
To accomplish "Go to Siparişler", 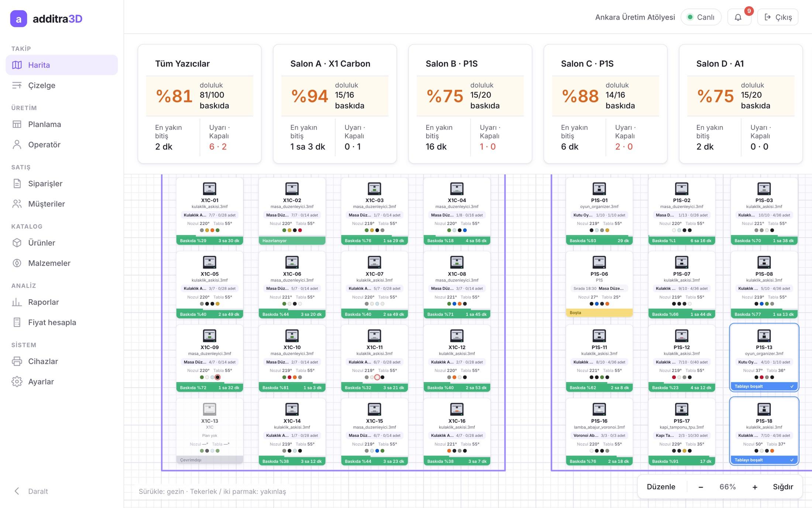I will click(62, 184).
